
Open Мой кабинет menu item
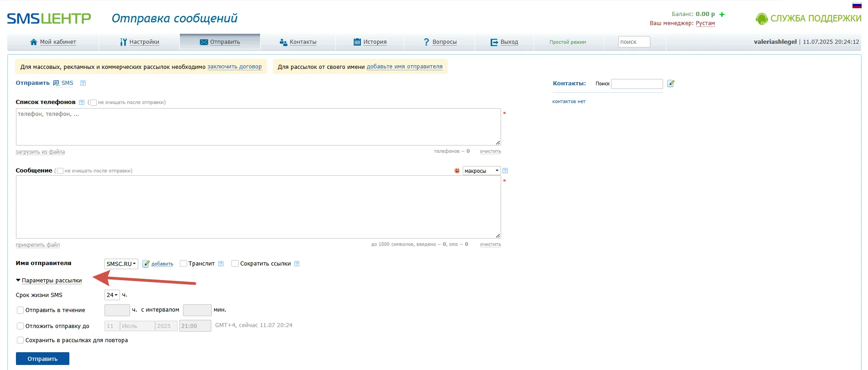coord(53,42)
